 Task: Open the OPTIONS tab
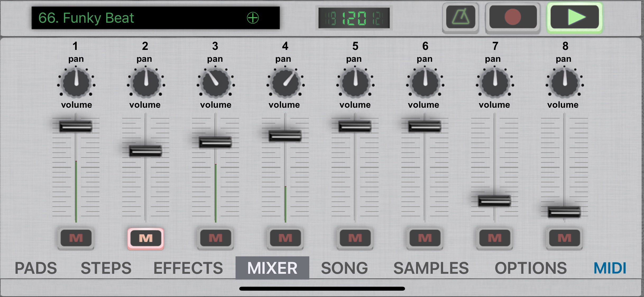tap(531, 268)
